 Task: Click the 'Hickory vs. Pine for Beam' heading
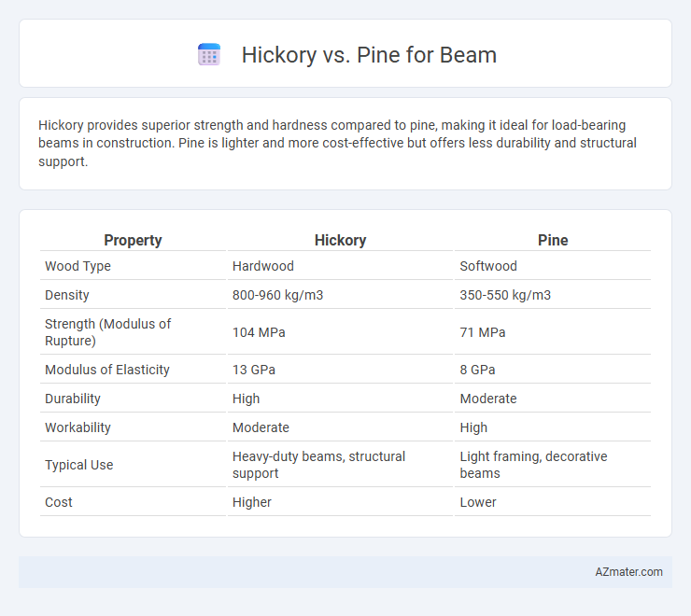pyautogui.click(x=369, y=55)
